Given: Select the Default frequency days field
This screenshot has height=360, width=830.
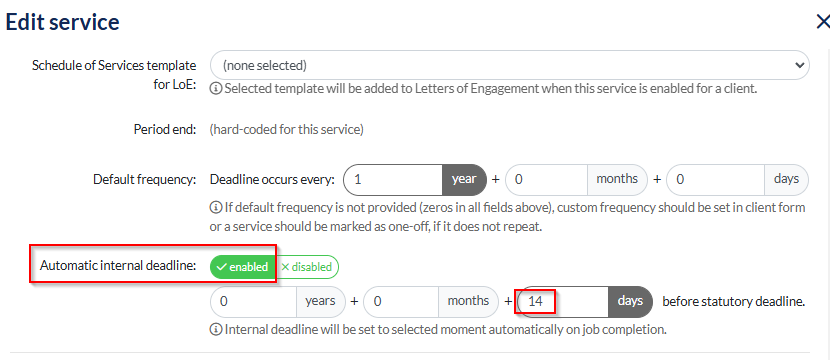Looking at the screenshot, I should coord(716,179).
